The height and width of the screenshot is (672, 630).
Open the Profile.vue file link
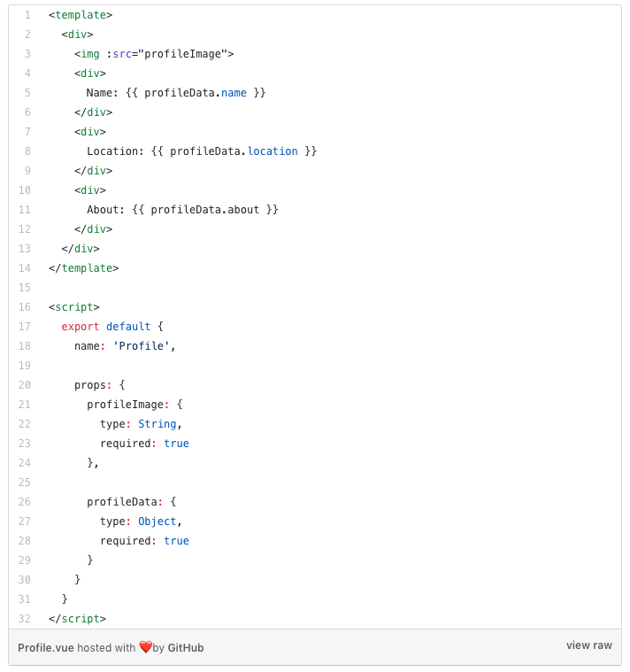coord(45,648)
